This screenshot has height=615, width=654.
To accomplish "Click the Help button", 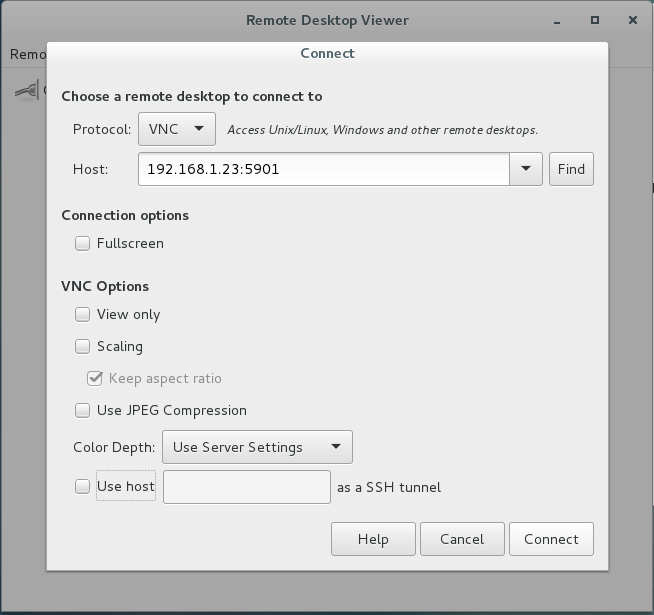I will point(373,539).
